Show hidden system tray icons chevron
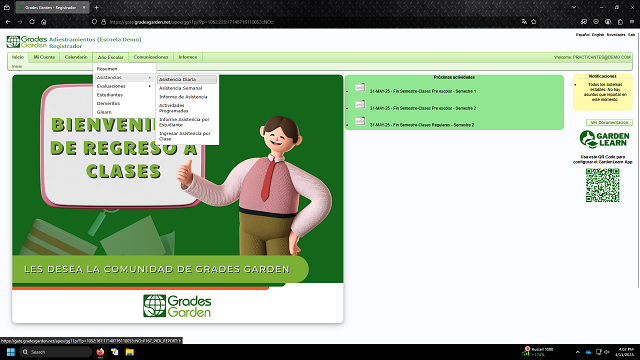Viewport: 640px width, 360px height. [x=578, y=352]
